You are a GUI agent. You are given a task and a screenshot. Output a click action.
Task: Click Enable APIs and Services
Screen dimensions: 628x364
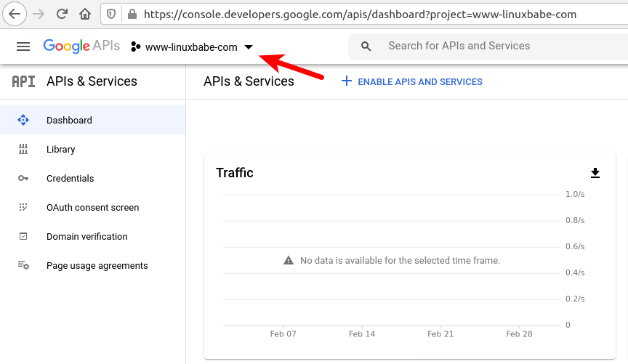412,82
